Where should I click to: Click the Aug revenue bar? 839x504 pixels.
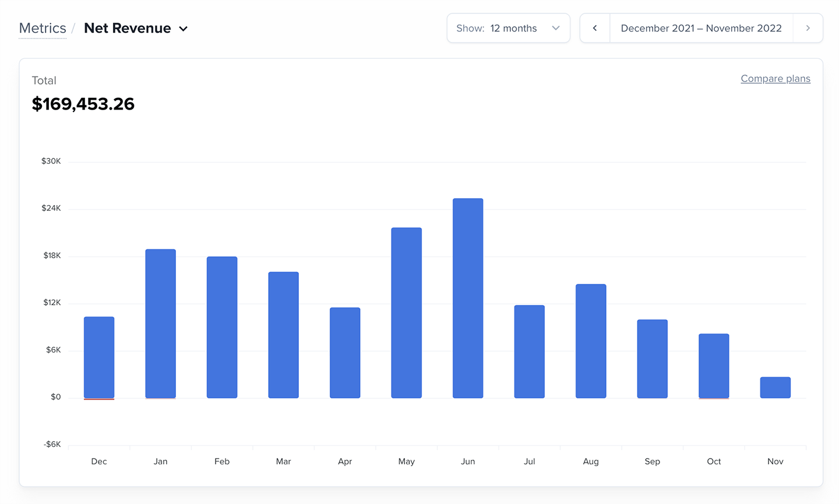(x=591, y=341)
